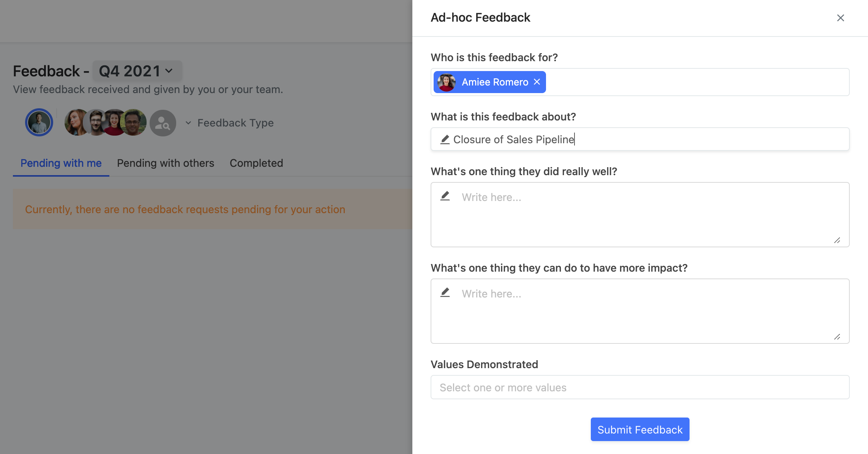Click pencil icon in 'did really well' box

pos(445,196)
